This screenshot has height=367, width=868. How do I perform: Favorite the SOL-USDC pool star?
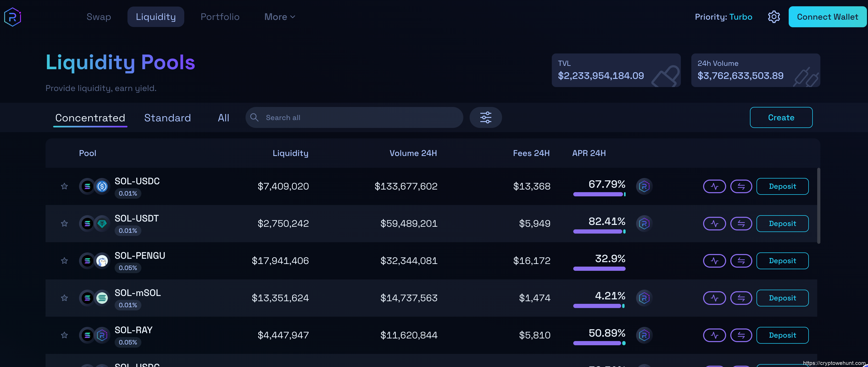point(64,186)
